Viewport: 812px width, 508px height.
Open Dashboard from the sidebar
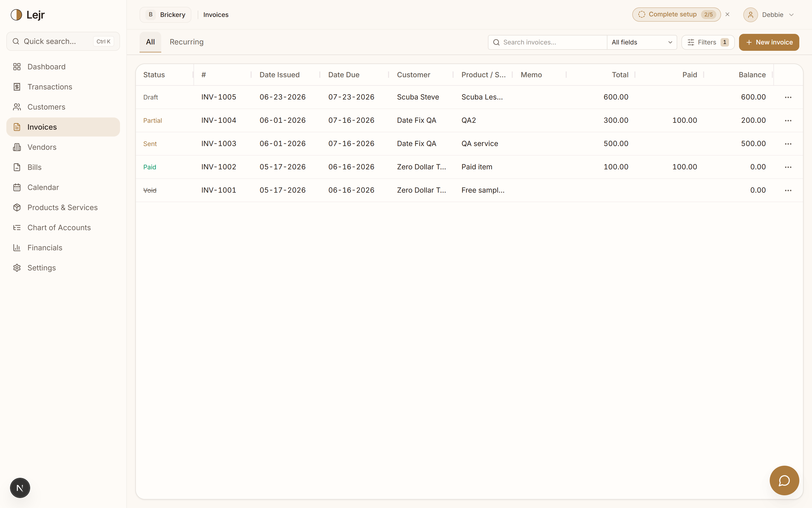coord(63,66)
